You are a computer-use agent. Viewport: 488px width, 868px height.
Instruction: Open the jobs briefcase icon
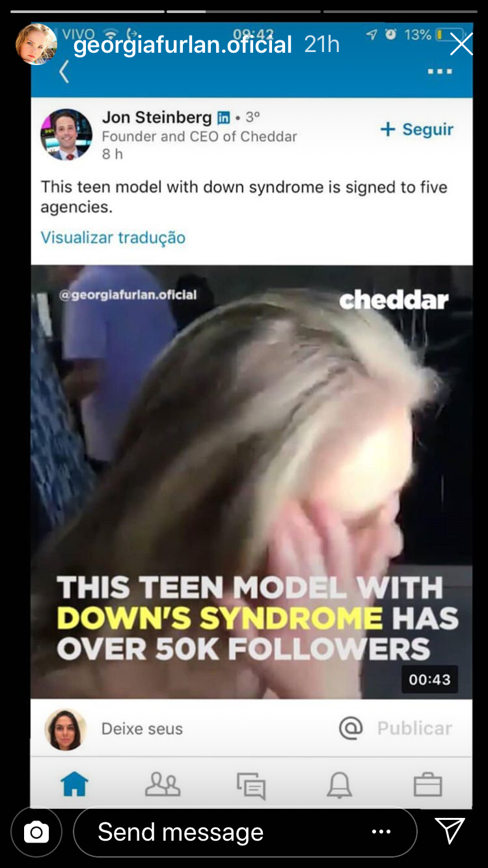[428, 785]
